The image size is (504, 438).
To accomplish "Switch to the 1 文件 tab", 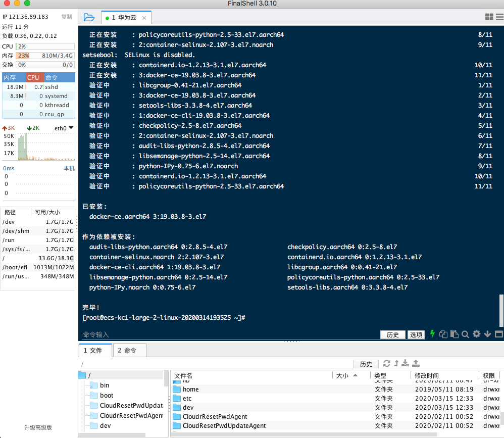I will 95,350.
